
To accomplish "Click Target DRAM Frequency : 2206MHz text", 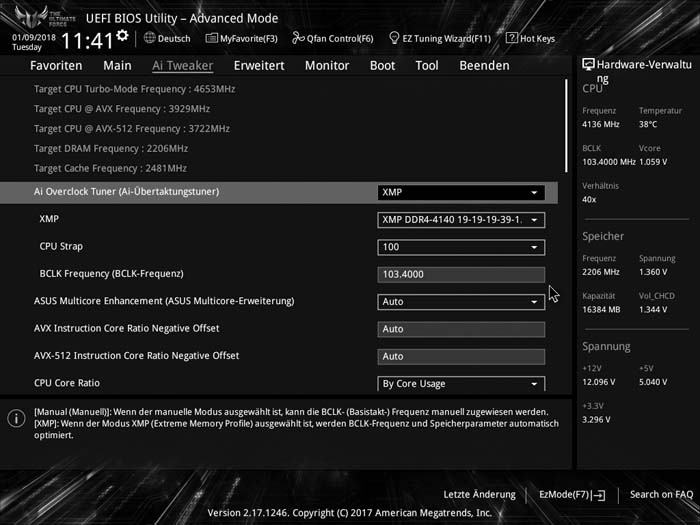I will tap(111, 149).
